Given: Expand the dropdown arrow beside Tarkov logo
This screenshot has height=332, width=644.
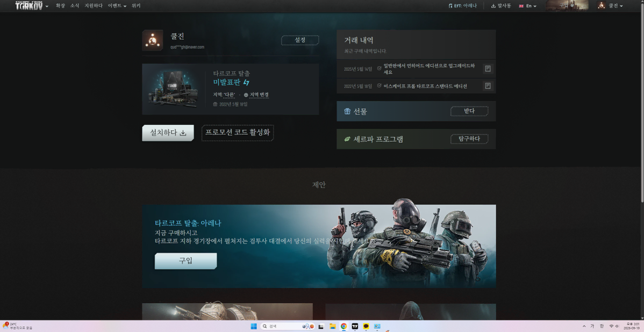Looking at the screenshot, I should pos(47,6).
